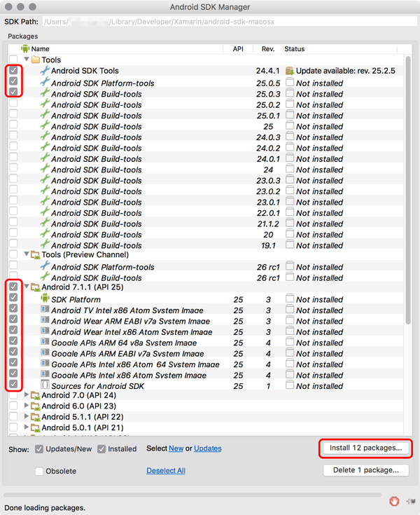The width and height of the screenshot is (420, 515).
Task: Click the Tools folder icon
Action: pos(36,60)
